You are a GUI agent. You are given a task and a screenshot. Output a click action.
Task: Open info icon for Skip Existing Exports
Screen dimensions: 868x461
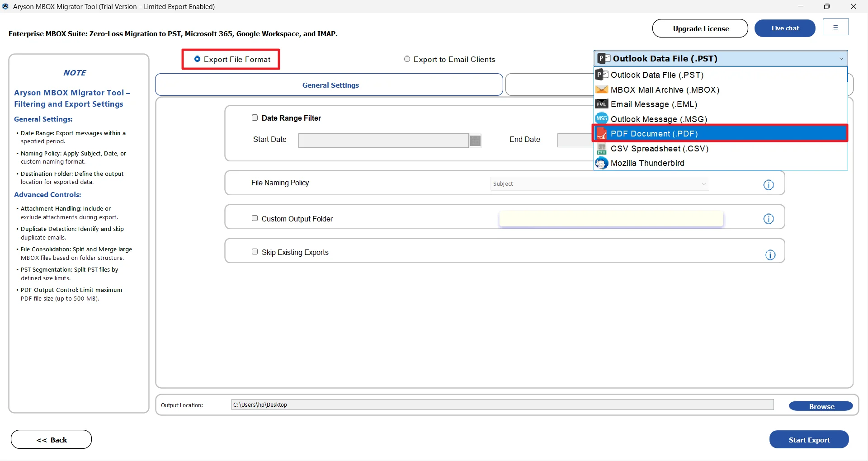pos(770,255)
